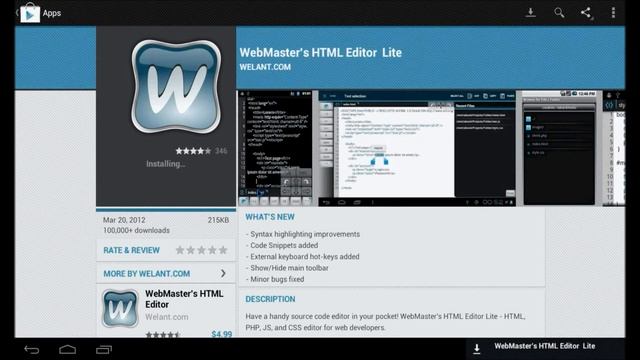
Task: Share this app using the share icon
Action: coord(587,13)
